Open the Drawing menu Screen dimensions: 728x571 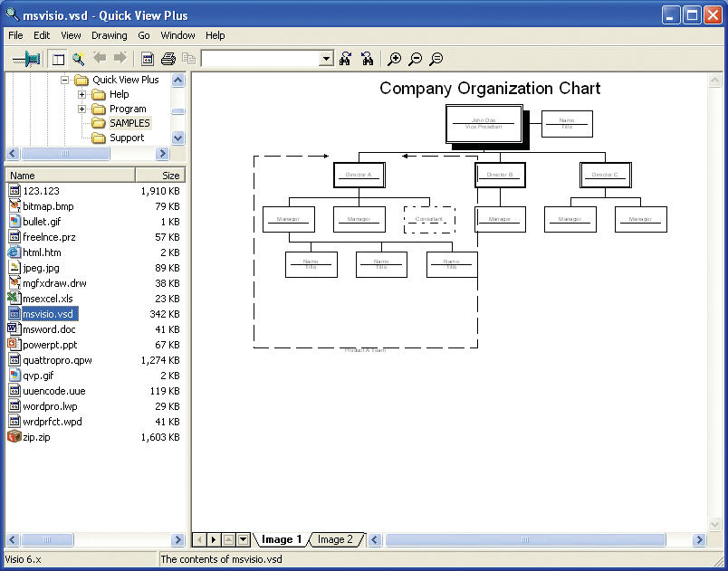tap(109, 35)
